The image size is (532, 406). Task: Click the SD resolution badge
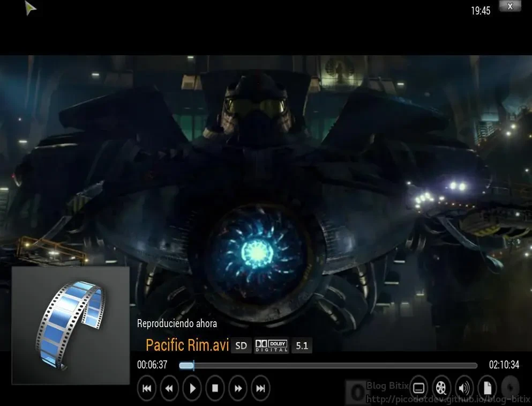(241, 346)
